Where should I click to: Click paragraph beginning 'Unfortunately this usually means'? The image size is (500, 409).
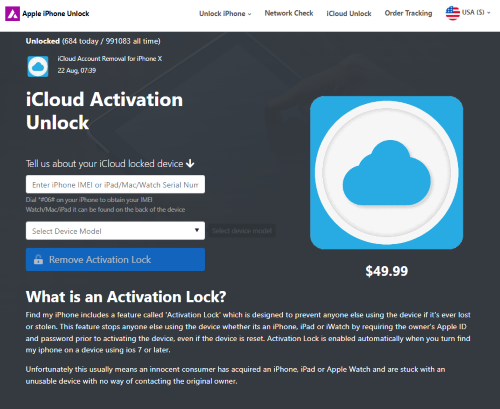pyautogui.click(x=235, y=375)
